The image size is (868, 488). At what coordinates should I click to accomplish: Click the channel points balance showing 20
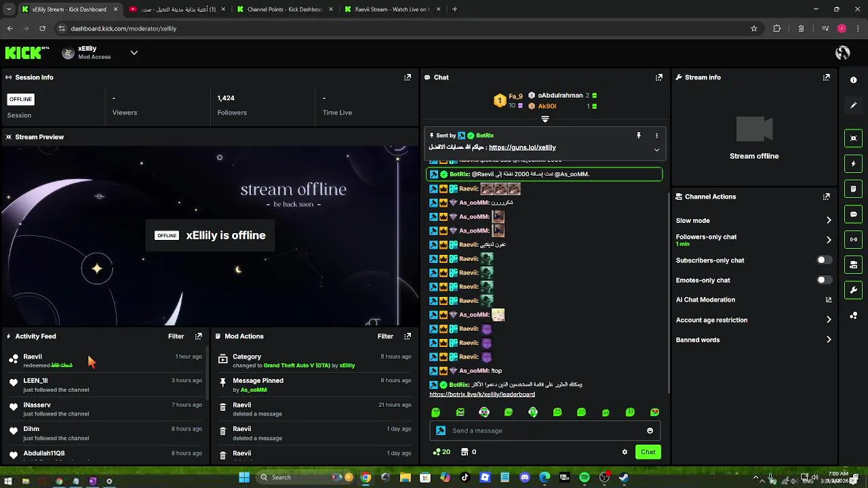[441, 452]
